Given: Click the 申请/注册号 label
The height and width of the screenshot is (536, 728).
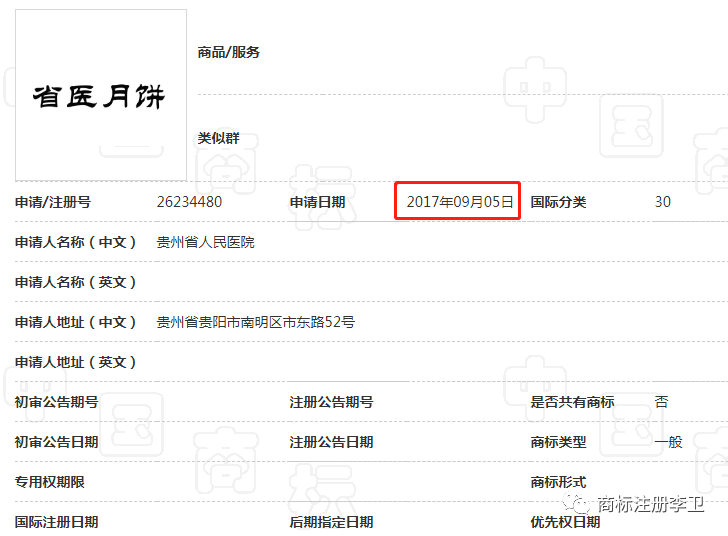Looking at the screenshot, I should (x=53, y=202).
